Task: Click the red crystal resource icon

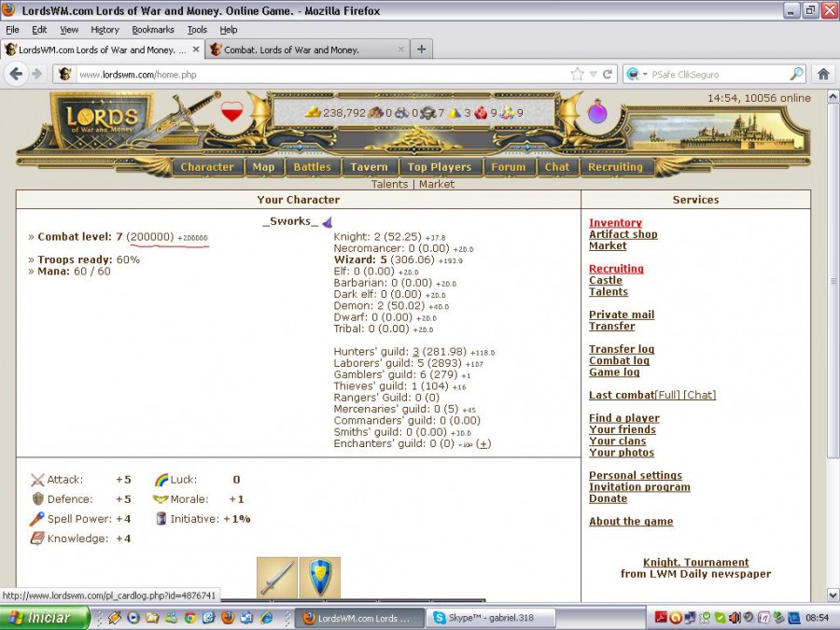Action: [481, 113]
